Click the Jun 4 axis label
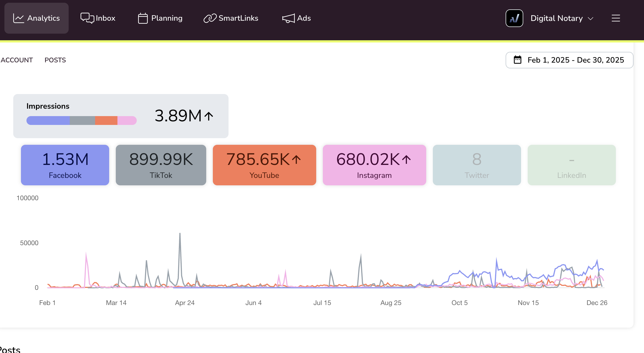Image resolution: width=644 pixels, height=353 pixels. click(253, 303)
